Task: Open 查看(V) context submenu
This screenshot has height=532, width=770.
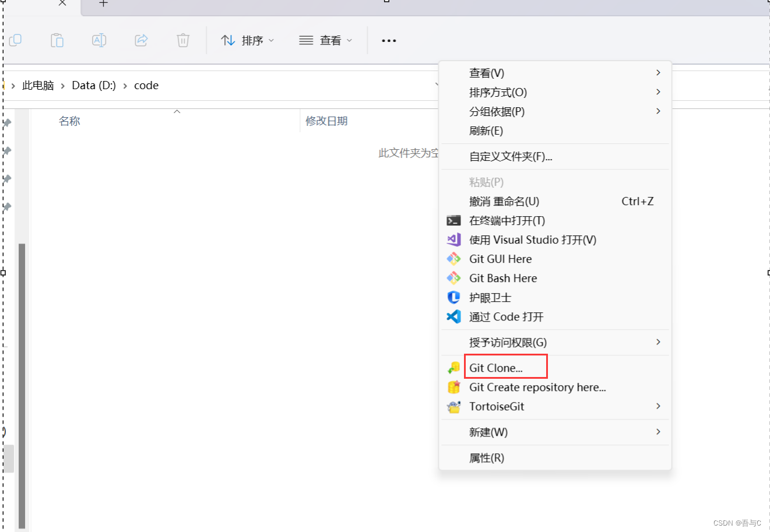Action: click(555, 73)
